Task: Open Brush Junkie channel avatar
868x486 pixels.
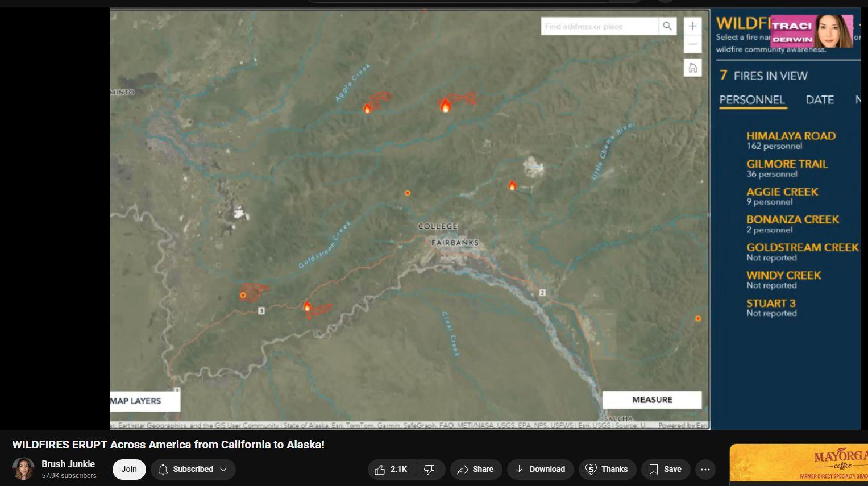Action: (x=23, y=469)
